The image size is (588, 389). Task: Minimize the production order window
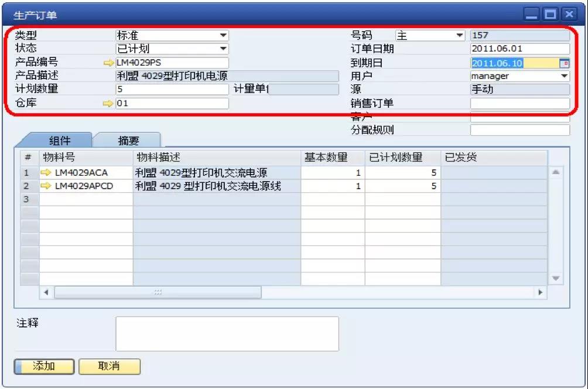[532, 15]
